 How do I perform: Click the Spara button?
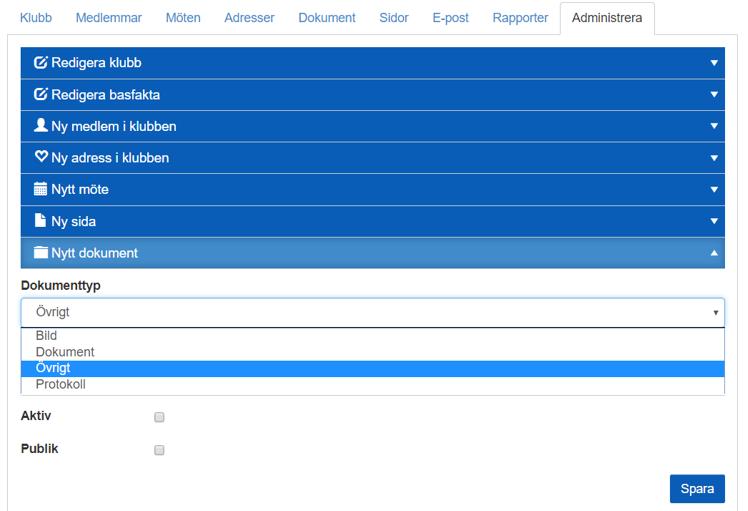697,489
